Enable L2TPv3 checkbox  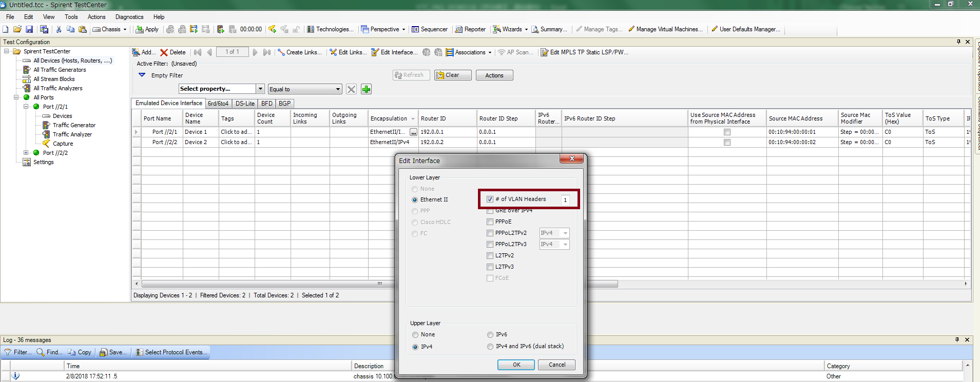pyautogui.click(x=490, y=267)
